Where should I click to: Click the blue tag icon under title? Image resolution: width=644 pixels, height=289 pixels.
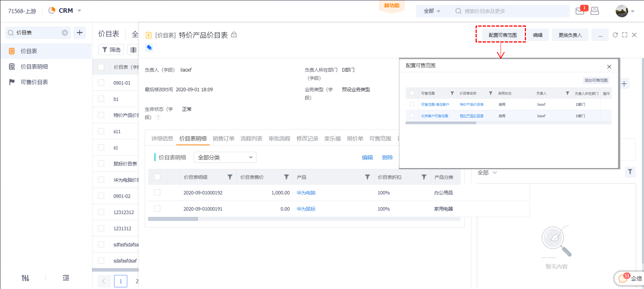click(149, 47)
